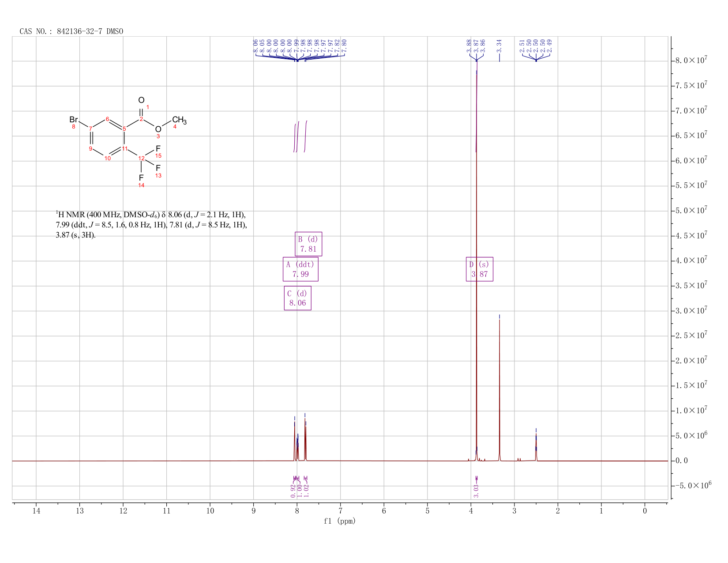Click the 6 ppm tick label
728x563 pixels.
[384, 511]
